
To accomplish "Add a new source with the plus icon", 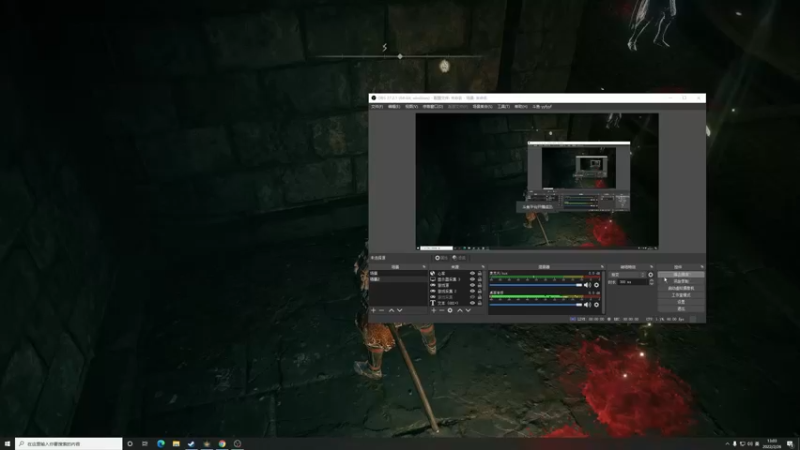I will 434,310.
